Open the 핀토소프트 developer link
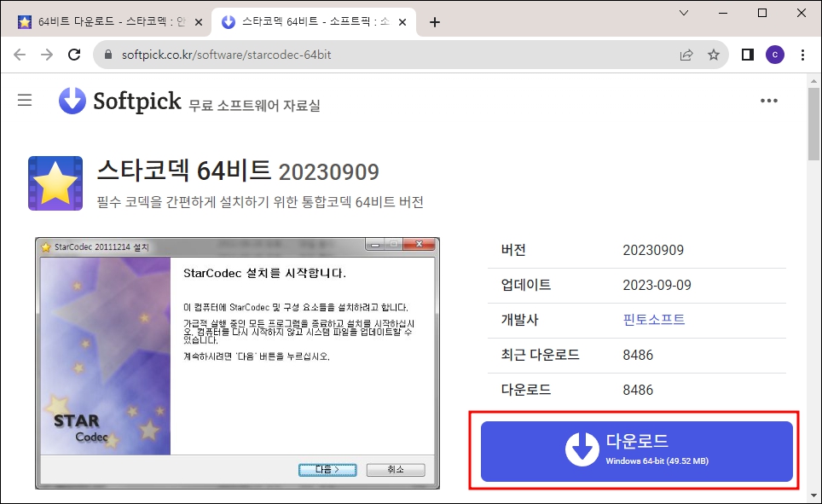 654,320
